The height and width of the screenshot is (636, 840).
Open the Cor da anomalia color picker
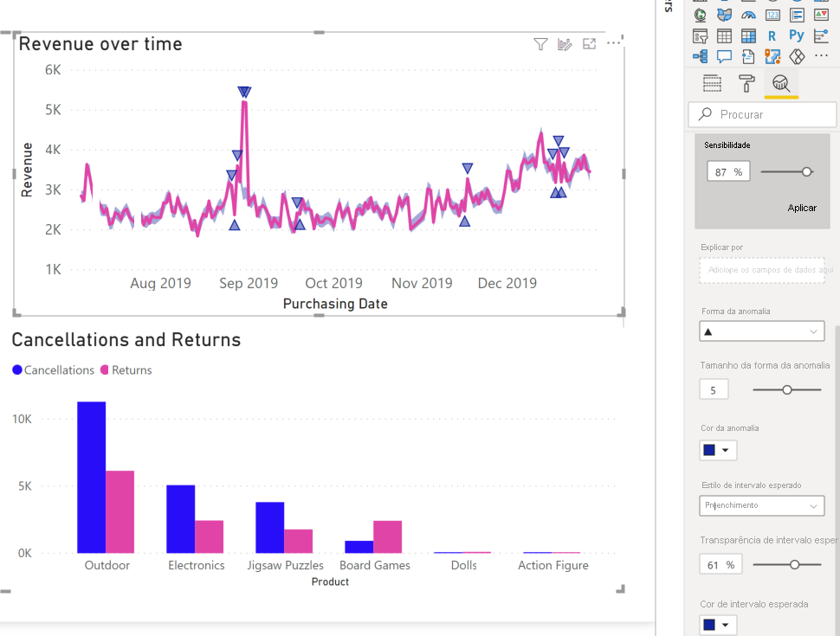(718, 450)
